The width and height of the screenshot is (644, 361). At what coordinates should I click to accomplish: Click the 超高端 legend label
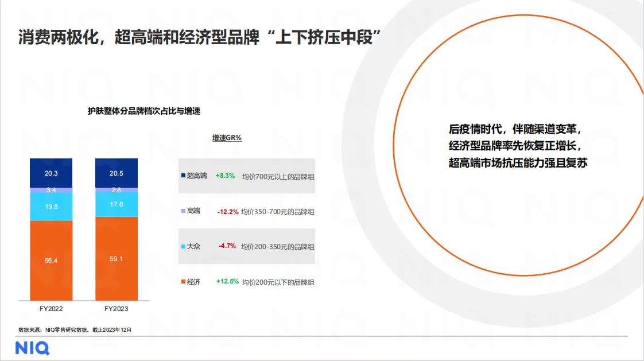coord(197,176)
